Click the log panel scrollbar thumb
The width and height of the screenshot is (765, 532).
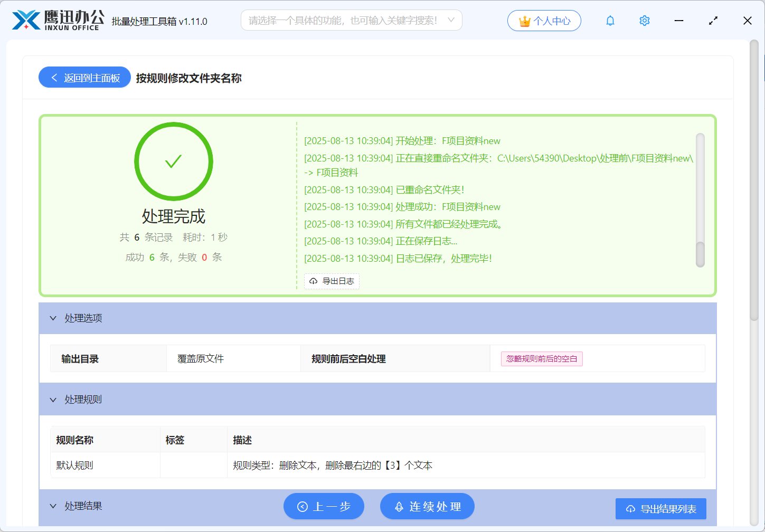click(x=700, y=254)
